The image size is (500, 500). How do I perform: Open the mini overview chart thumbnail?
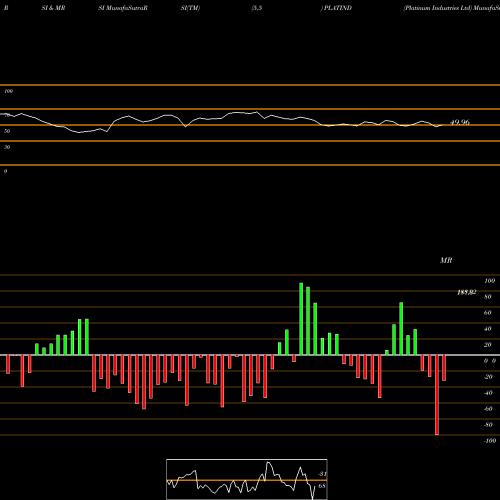click(x=247, y=479)
